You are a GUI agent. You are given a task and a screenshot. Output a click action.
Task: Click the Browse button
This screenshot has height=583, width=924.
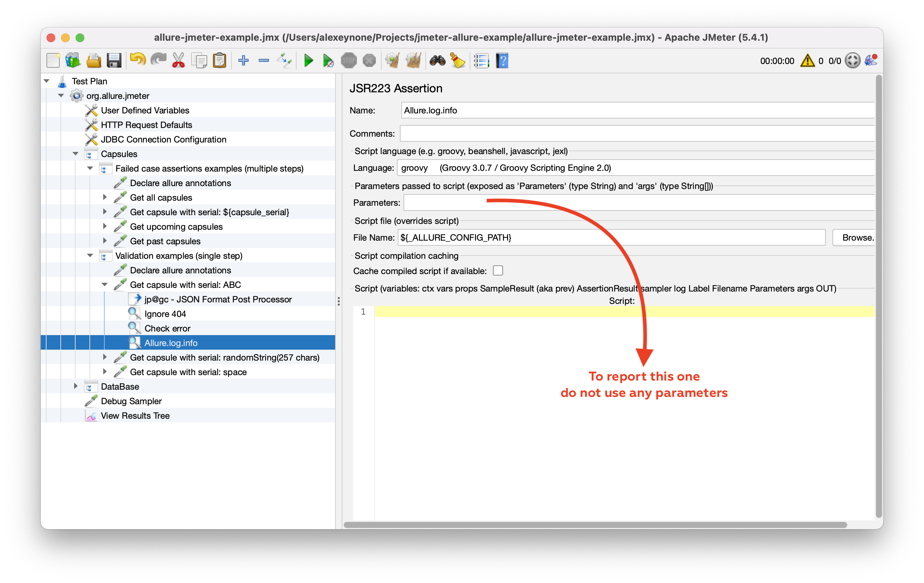pos(856,238)
